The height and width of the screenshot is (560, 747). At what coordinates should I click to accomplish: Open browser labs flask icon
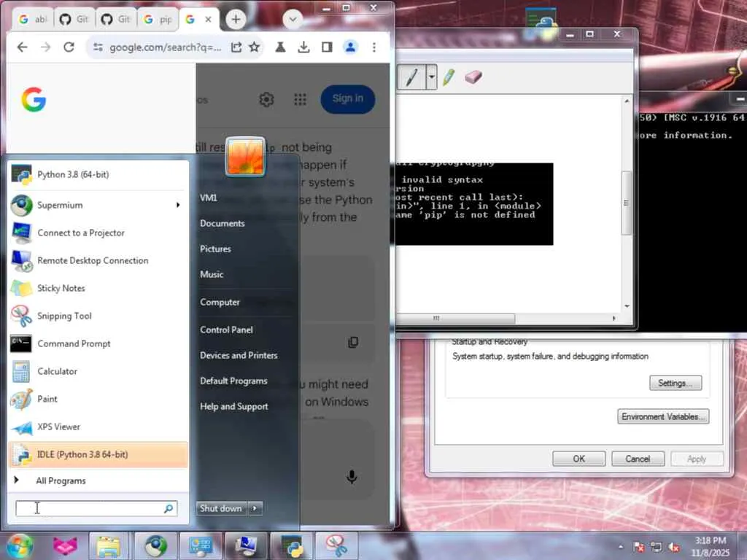(x=281, y=47)
